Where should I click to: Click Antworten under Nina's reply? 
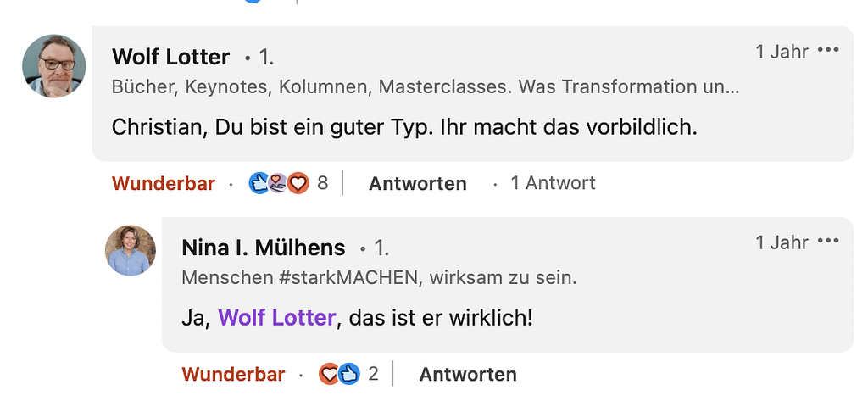468,374
